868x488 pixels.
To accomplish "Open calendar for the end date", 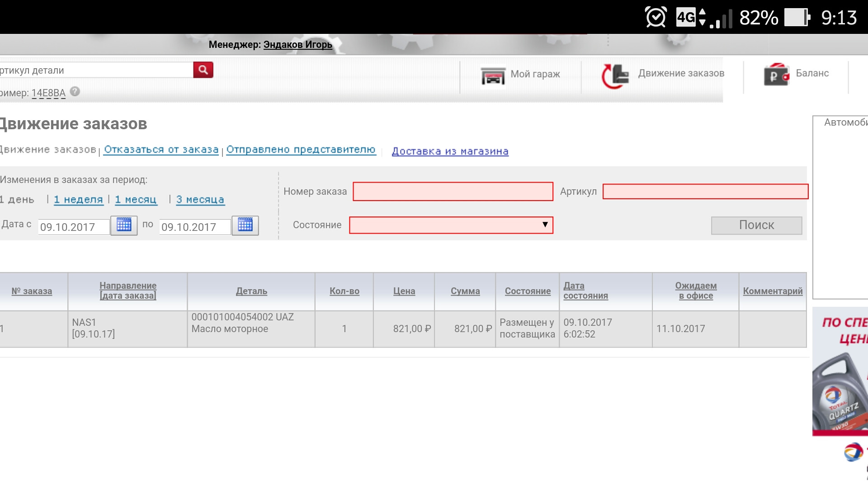I will tap(245, 225).
